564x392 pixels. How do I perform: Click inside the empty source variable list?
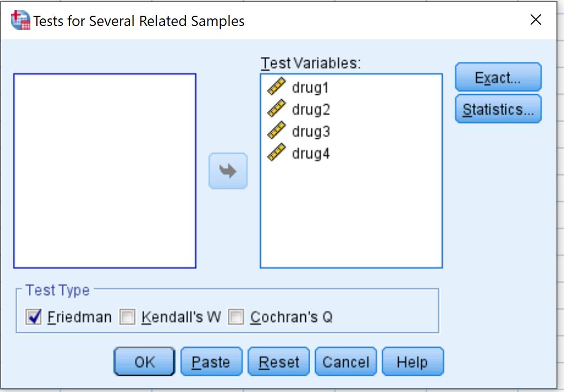[x=105, y=171]
